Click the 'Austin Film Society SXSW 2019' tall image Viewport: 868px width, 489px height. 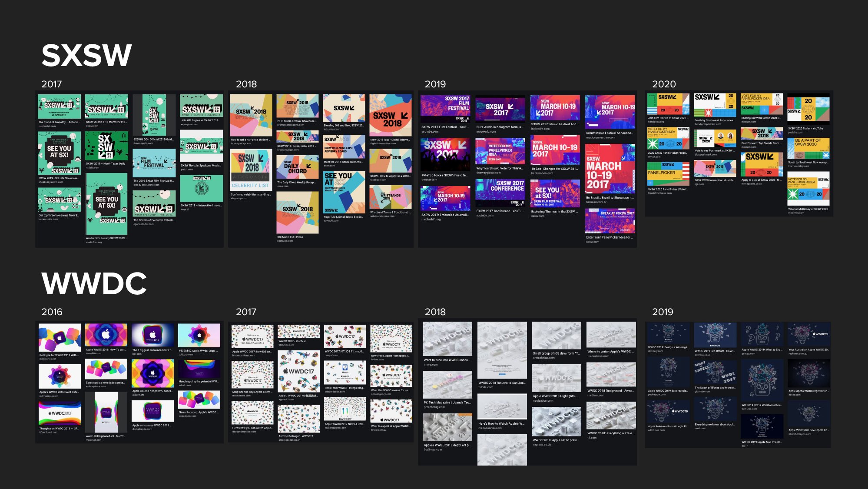coord(106,204)
